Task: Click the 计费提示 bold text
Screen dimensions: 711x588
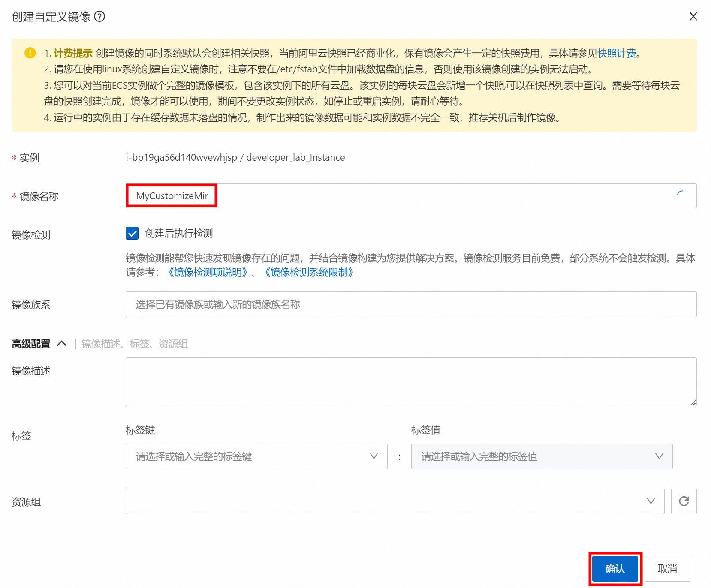Action: (x=73, y=53)
